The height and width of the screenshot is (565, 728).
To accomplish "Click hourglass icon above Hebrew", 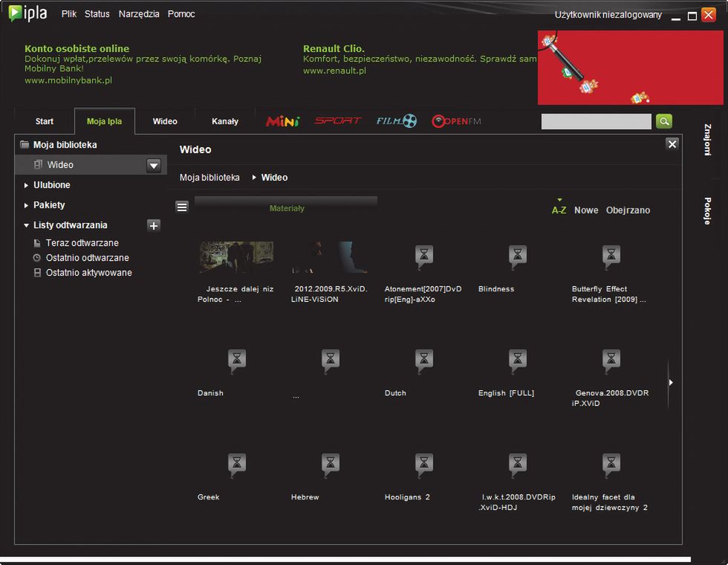I will (331, 465).
